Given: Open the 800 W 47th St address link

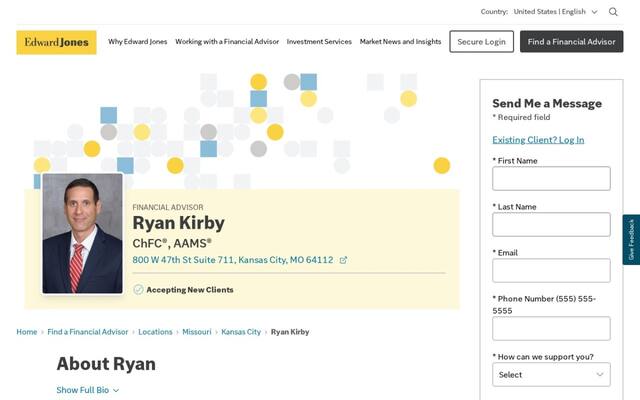Looking at the screenshot, I should pyautogui.click(x=233, y=260).
